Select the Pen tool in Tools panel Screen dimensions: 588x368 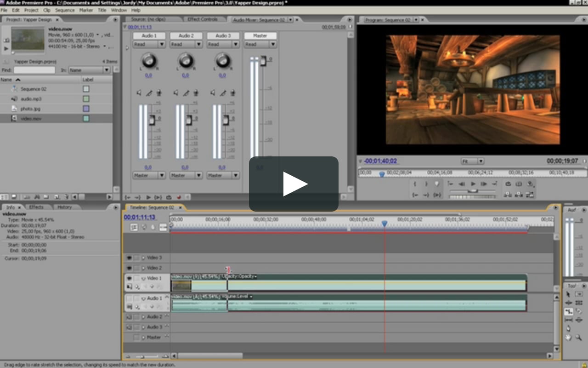[x=568, y=328]
